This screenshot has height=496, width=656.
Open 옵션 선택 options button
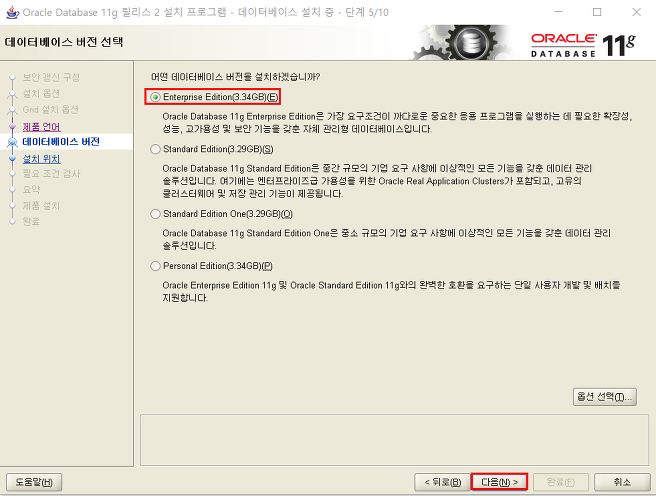(x=605, y=397)
